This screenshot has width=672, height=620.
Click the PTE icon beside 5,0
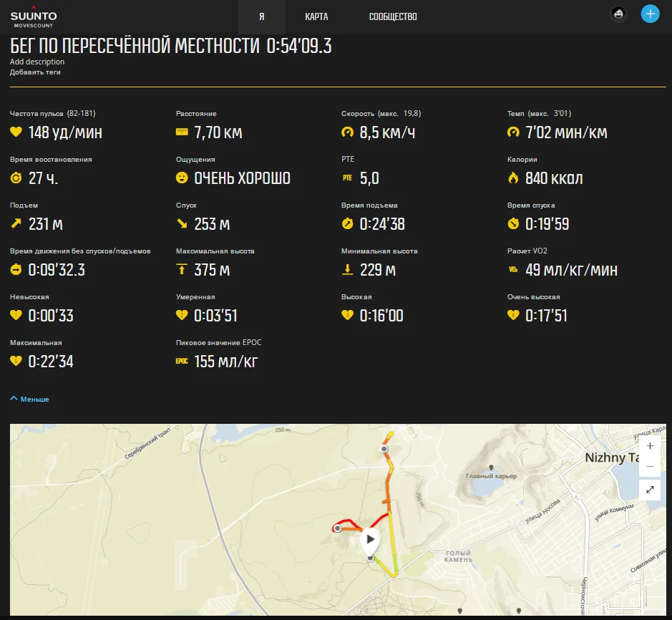click(348, 178)
